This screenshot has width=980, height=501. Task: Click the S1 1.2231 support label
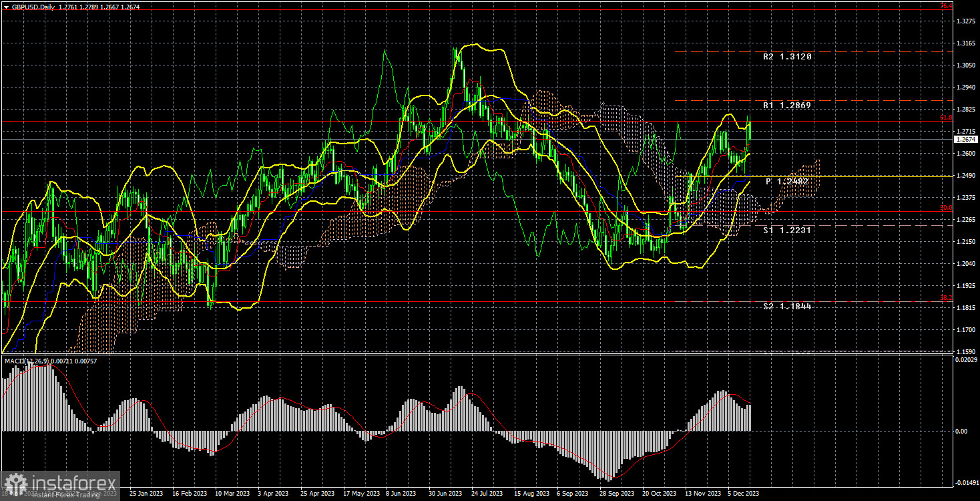click(x=787, y=230)
